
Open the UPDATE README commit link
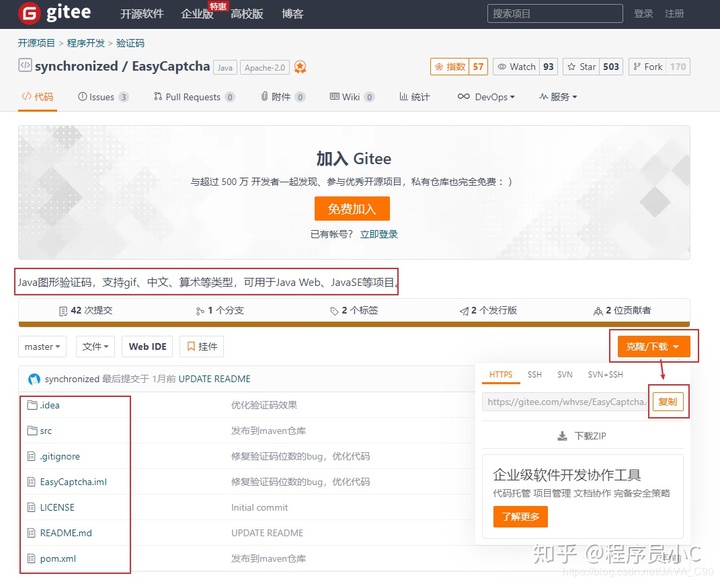214,379
